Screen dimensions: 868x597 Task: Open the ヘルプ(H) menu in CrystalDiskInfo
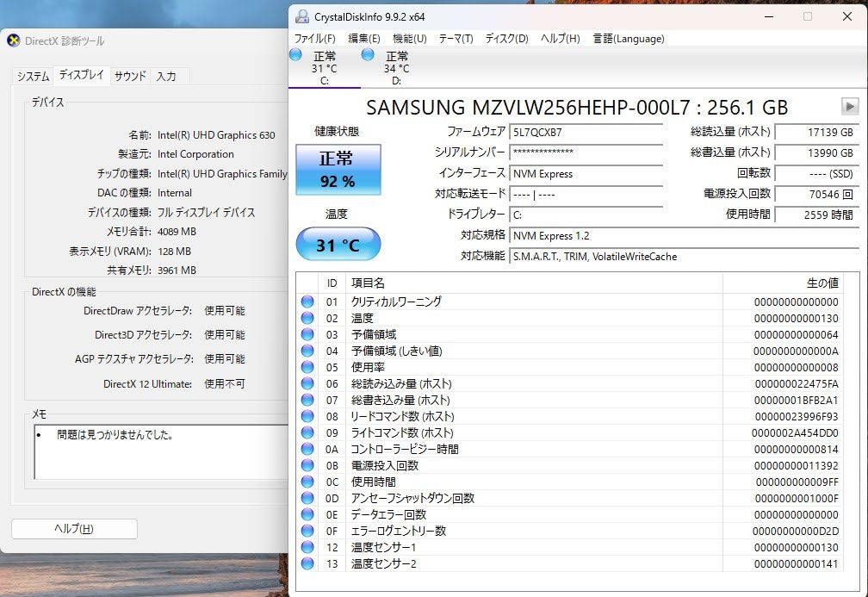point(561,38)
